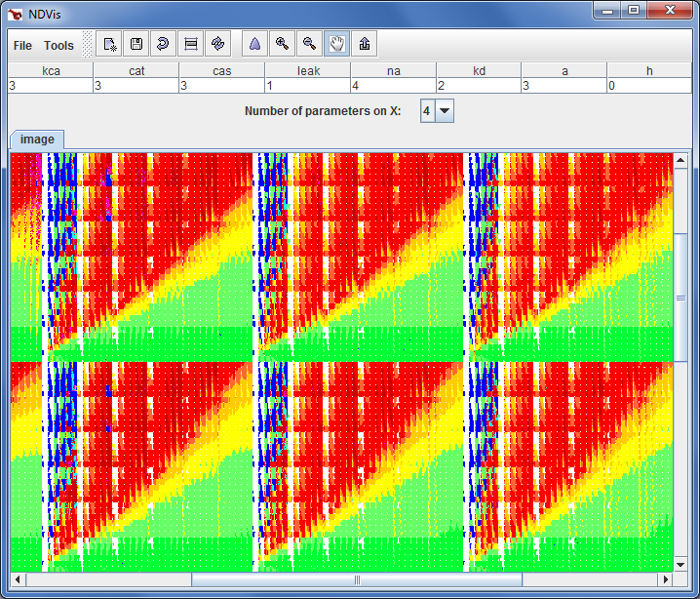This screenshot has height=599, width=700.
Task: Select the zoom in magnifier tool
Action: pos(282,44)
